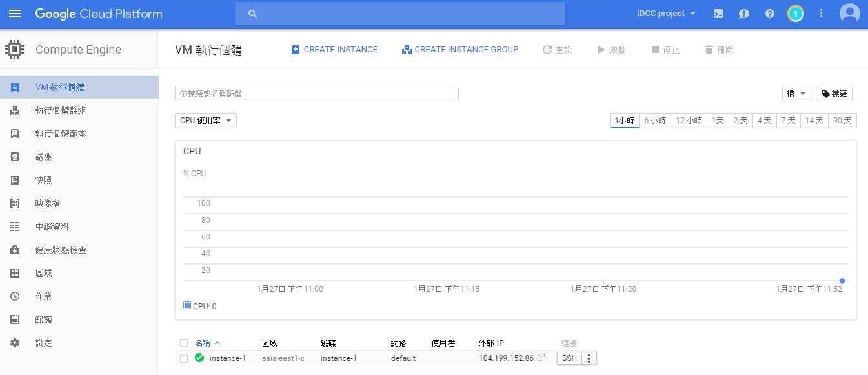Open 作業 in the sidebar
868x375 pixels.
coord(79,296)
